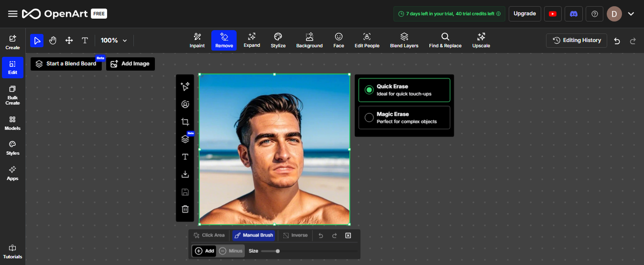The height and width of the screenshot is (265, 644).
Task: Click the crop icon in image toolbar
Action: pyautogui.click(x=185, y=122)
